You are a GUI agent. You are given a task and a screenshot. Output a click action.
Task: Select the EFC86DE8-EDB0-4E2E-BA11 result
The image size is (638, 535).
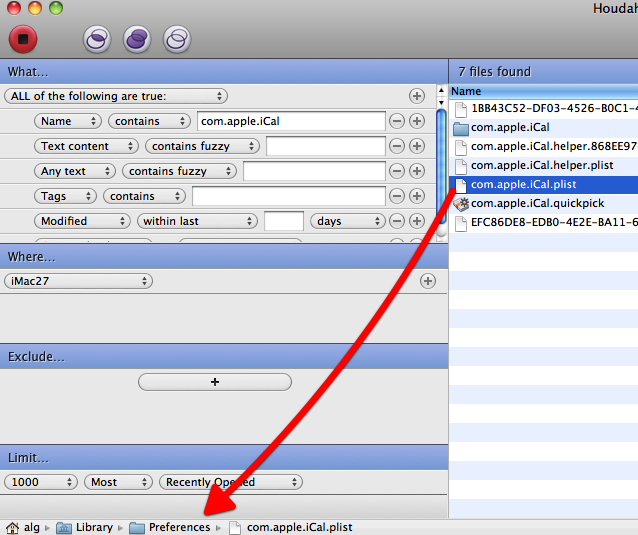click(544, 222)
